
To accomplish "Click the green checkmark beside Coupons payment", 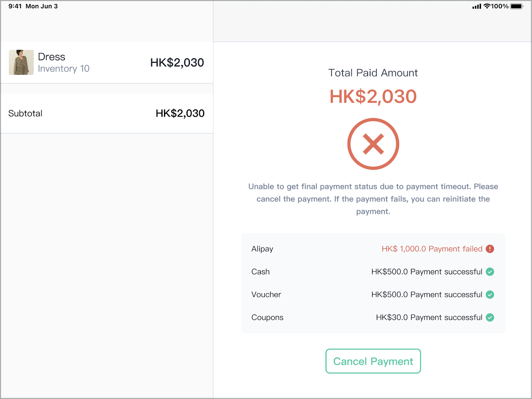I will coord(490,318).
